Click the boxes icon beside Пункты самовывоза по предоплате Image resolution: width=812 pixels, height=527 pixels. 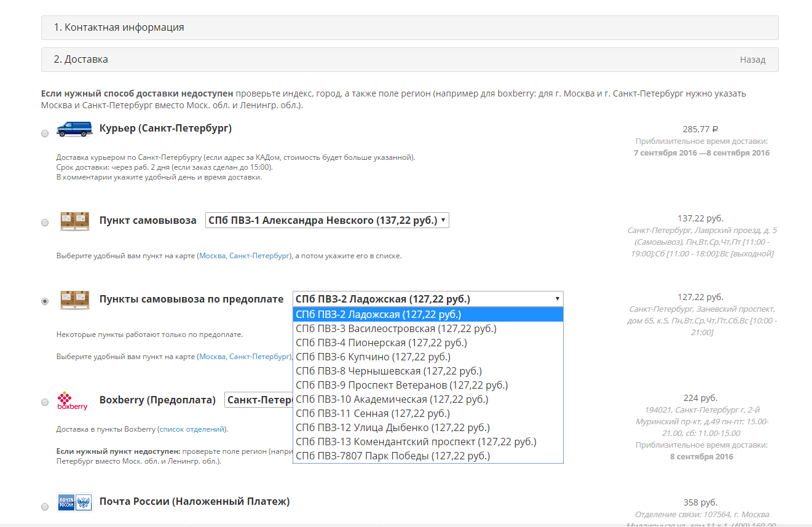pos(74,299)
